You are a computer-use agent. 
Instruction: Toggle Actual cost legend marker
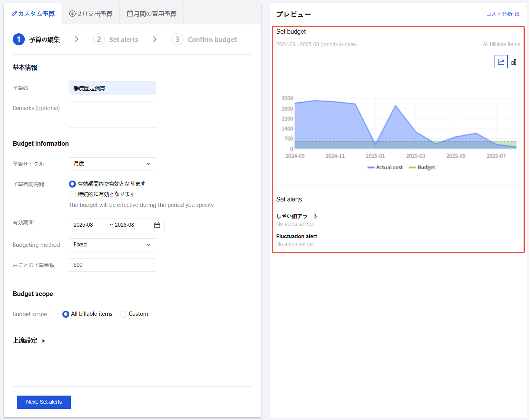(x=371, y=167)
